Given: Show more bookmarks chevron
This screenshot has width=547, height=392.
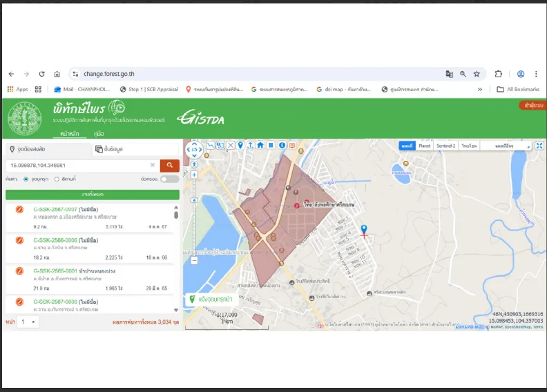Looking at the screenshot, I should (480, 89).
